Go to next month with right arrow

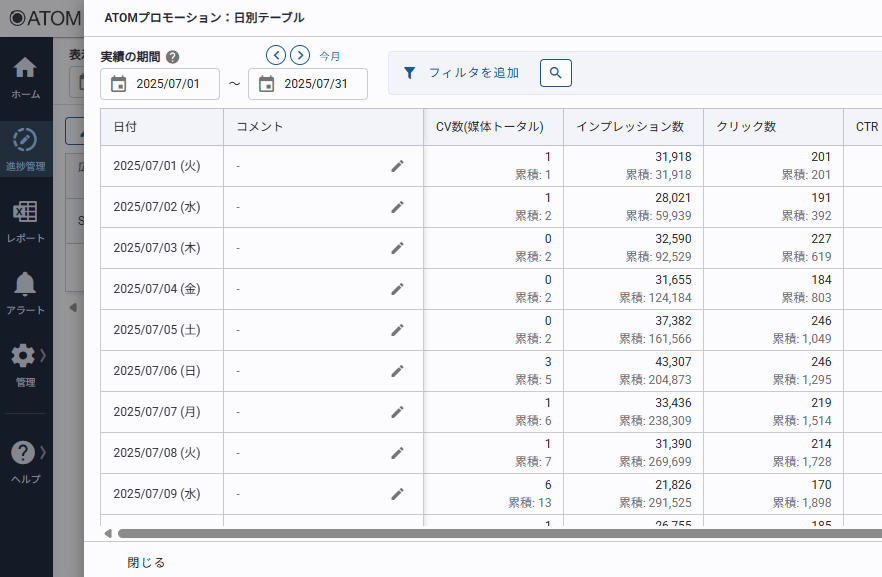tap(299, 55)
